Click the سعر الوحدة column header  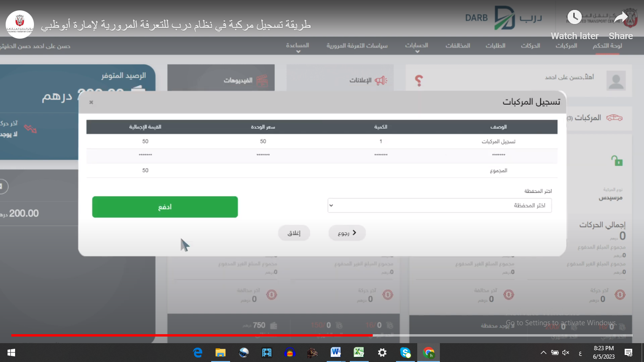(x=263, y=127)
